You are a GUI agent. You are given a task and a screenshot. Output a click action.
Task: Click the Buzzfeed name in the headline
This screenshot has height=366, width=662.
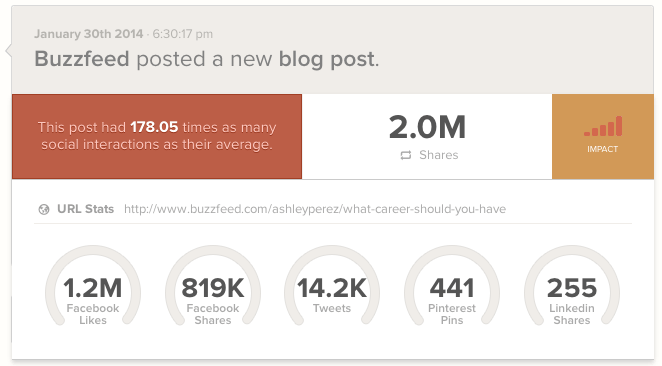(x=82, y=59)
